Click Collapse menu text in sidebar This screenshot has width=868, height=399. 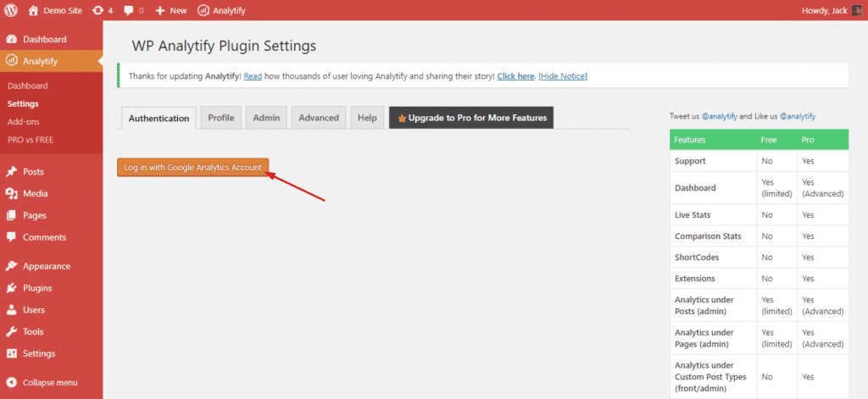click(x=50, y=382)
